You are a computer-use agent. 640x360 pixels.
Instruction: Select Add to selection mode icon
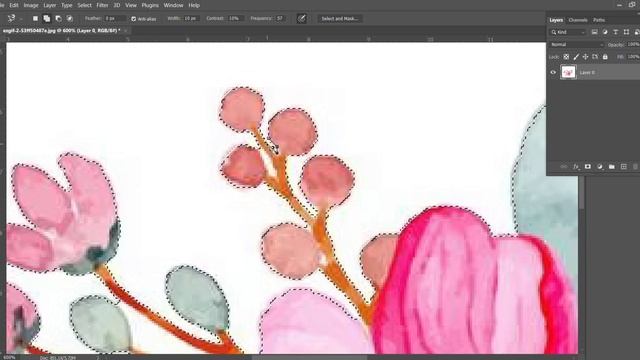47,18
